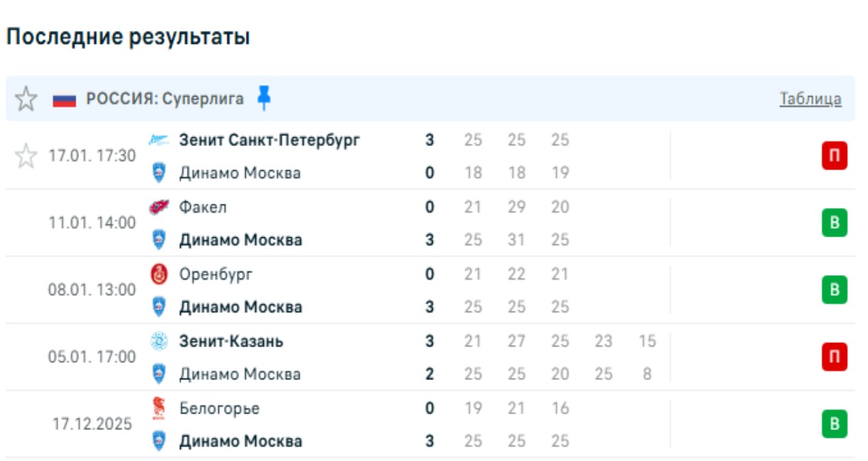Click the Зенит-Казань team logo
This screenshot has width=868, height=461.
click(x=159, y=341)
